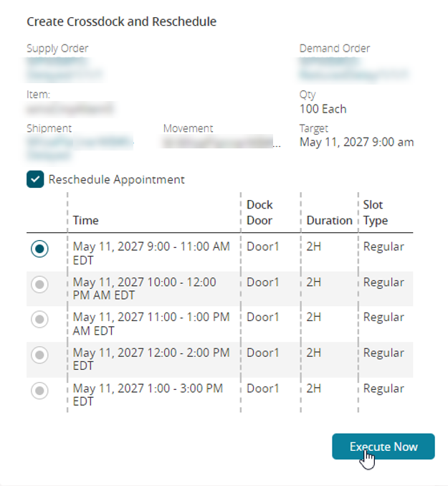Click the Qty value 100 Each

tap(323, 109)
